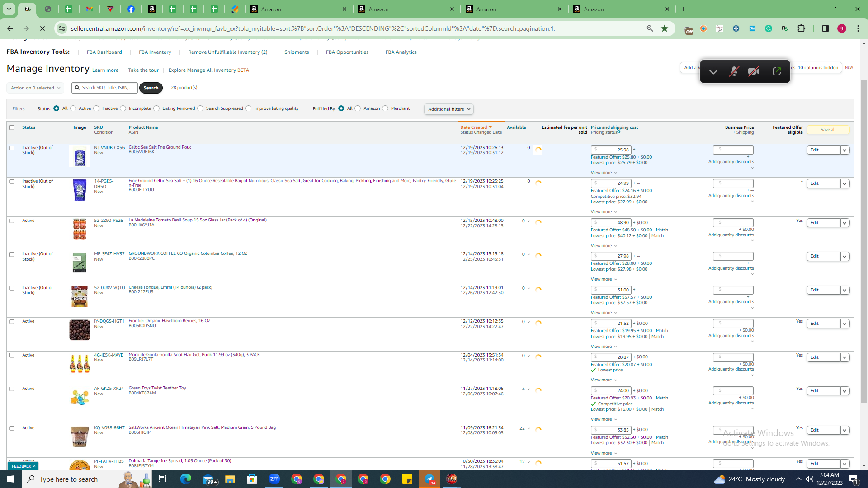Open the Shipments tab

click(297, 52)
